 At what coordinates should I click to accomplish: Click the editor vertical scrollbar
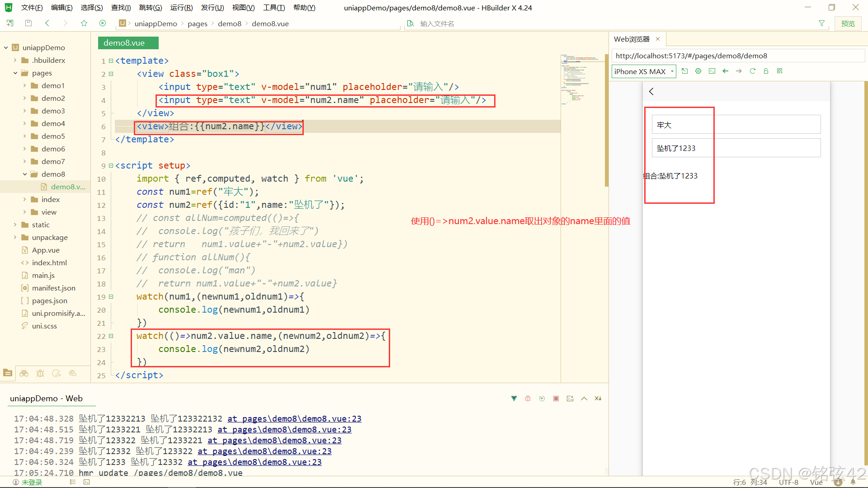pyautogui.click(x=606, y=120)
